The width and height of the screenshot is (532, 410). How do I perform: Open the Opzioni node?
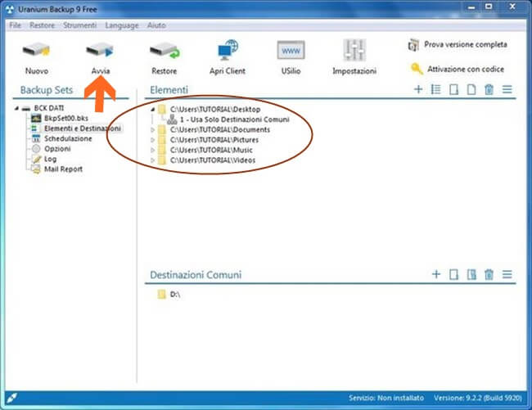pyautogui.click(x=57, y=149)
